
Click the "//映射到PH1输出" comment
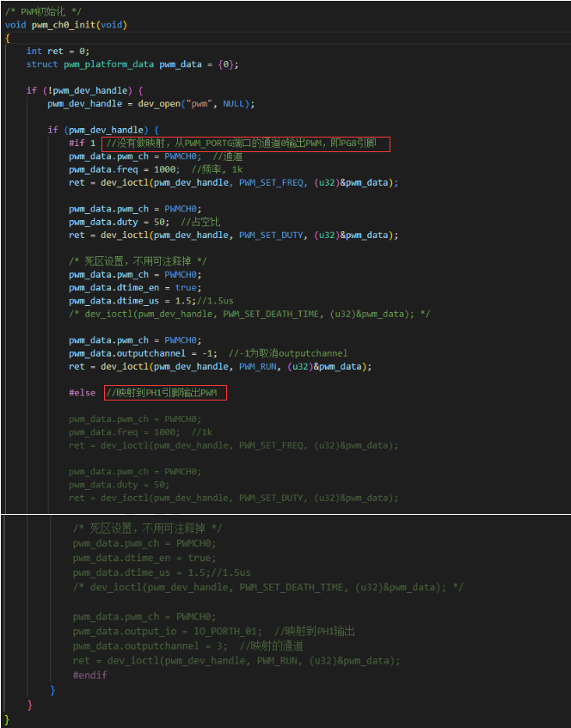315,632
